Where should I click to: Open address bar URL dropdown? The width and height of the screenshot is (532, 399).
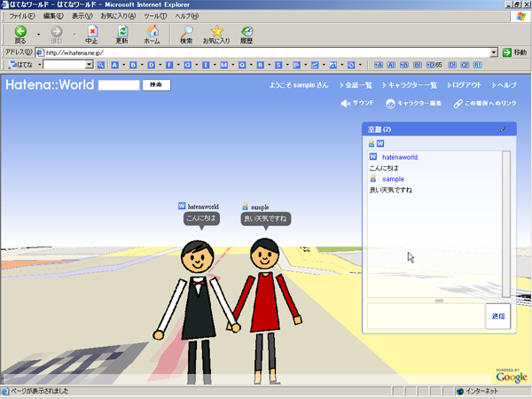pyautogui.click(x=494, y=52)
